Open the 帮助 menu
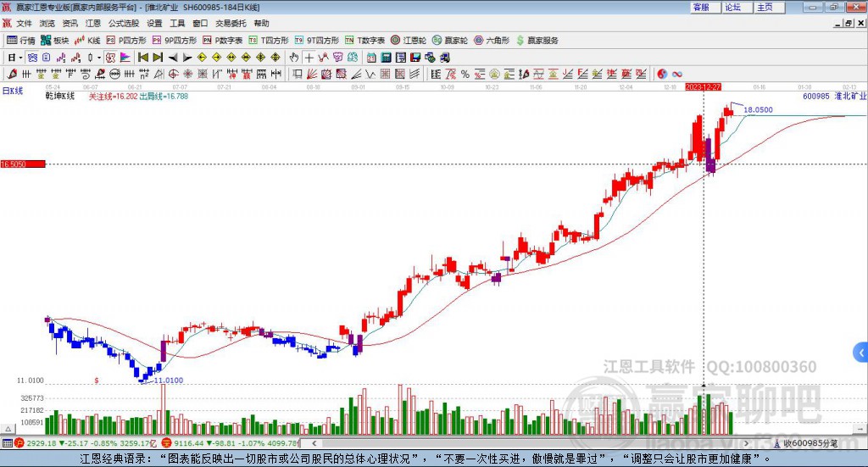The height and width of the screenshot is (467, 868). (261, 23)
